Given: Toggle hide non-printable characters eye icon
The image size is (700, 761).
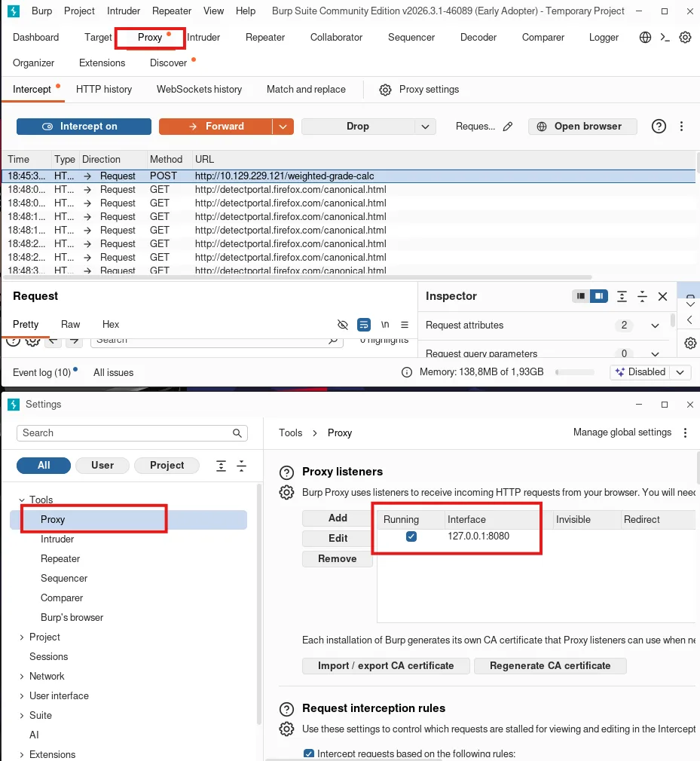Looking at the screenshot, I should click(343, 325).
